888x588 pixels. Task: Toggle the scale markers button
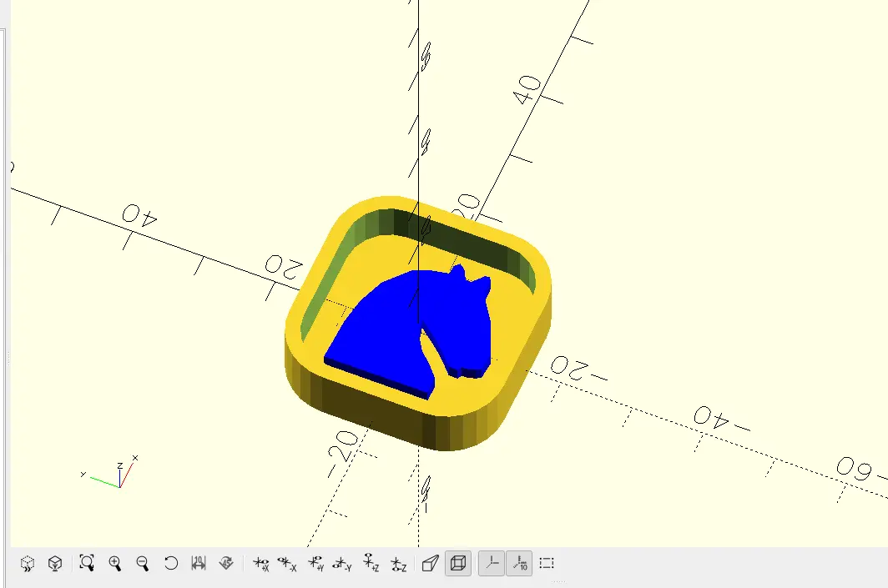pos(519,563)
